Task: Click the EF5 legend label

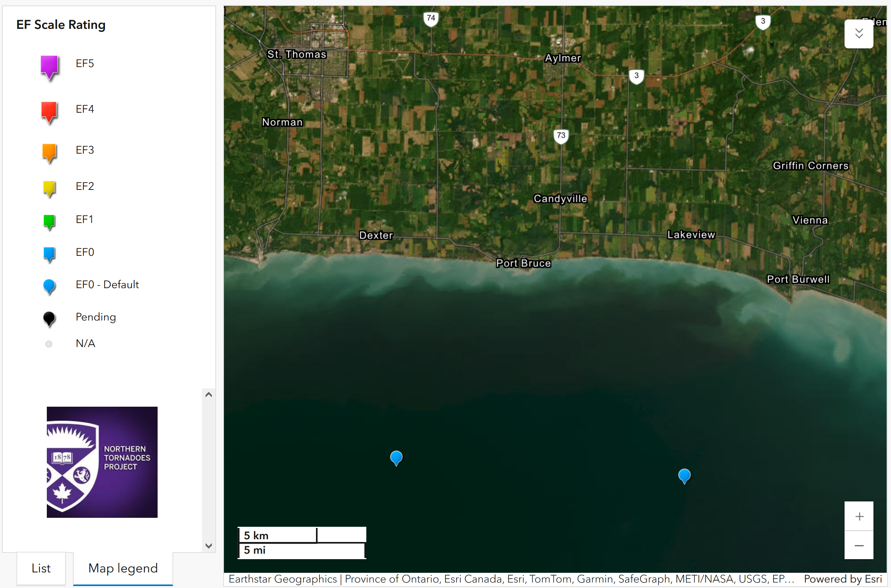Action: tap(85, 64)
